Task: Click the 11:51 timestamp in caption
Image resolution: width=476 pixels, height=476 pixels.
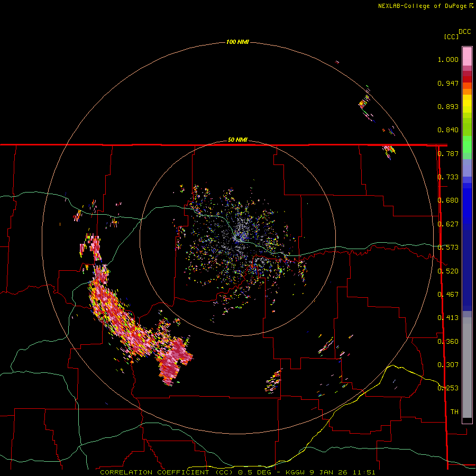Action: [364, 472]
